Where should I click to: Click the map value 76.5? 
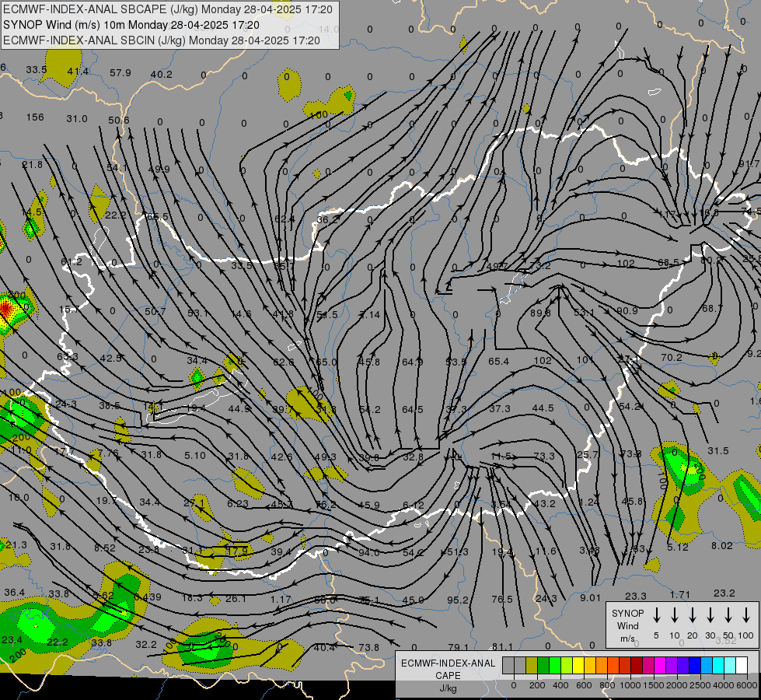502,599
